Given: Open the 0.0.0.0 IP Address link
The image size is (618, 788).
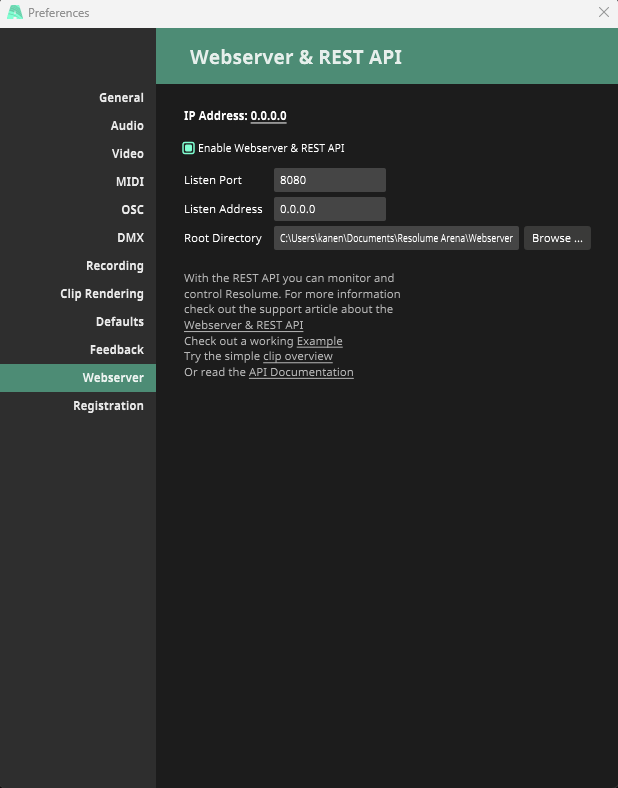Looking at the screenshot, I should pyautogui.click(x=268, y=116).
